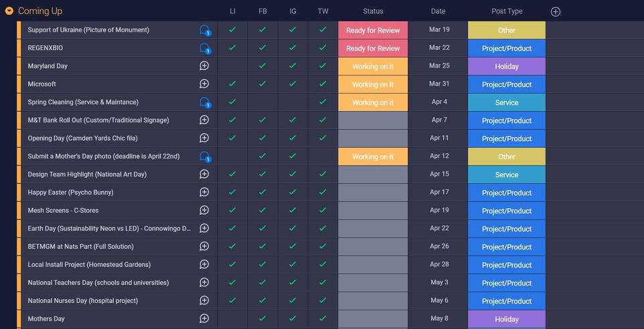Click the Status column header

coord(373,11)
